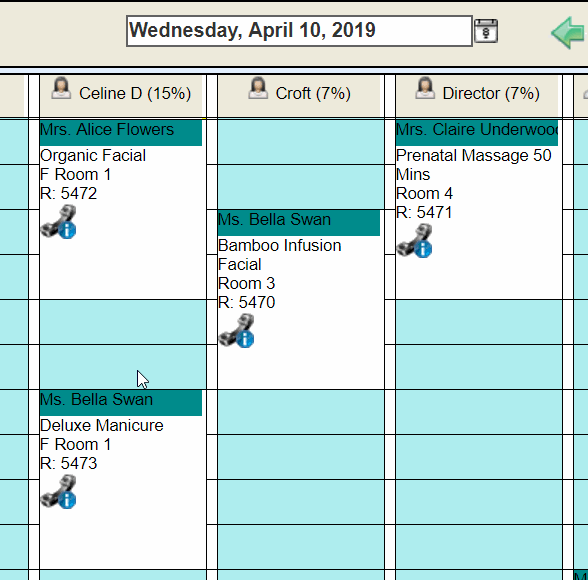This screenshot has height=580, width=588.
Task: Open Mrs. Claire Underwood appointment header
Action: pos(477,133)
